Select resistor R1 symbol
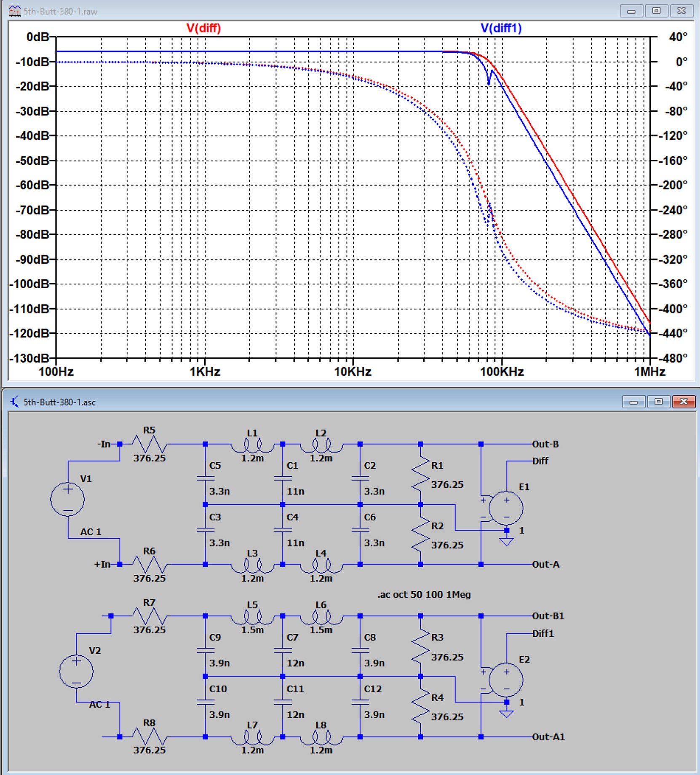This screenshot has height=775, width=700. [420, 475]
